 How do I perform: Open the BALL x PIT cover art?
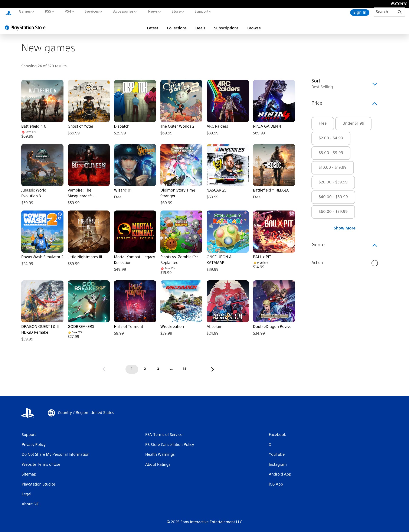click(274, 232)
